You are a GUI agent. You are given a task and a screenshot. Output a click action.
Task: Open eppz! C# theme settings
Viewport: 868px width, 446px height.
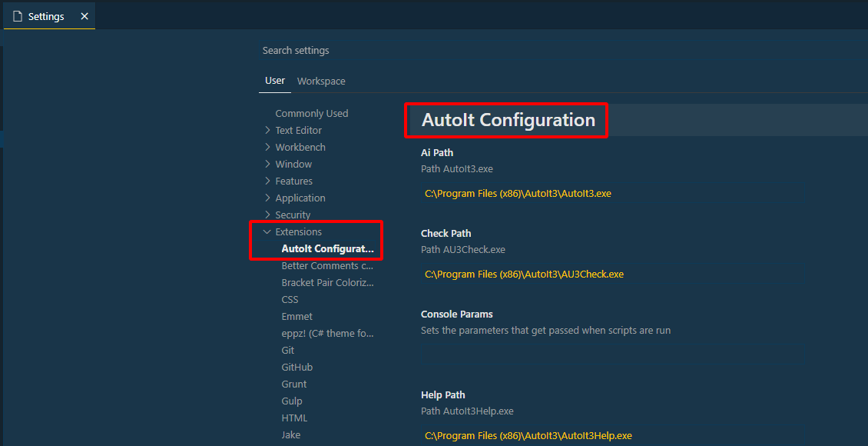coord(328,334)
